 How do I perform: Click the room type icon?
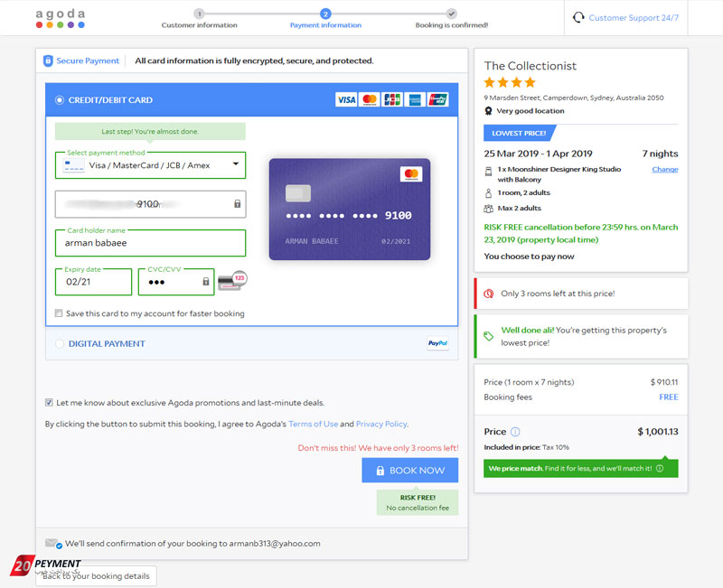coord(488,172)
